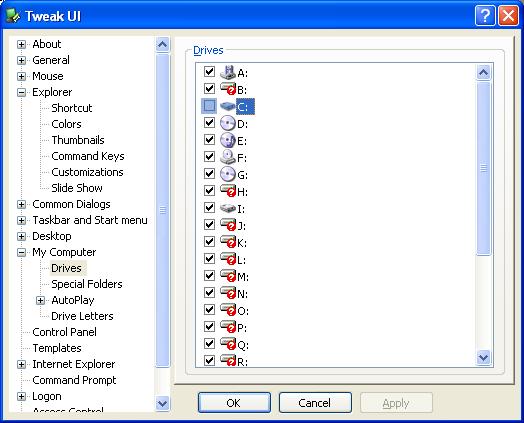Select Command Prompt tree item
Image resolution: width=524 pixels, height=423 pixels.
pos(74,380)
